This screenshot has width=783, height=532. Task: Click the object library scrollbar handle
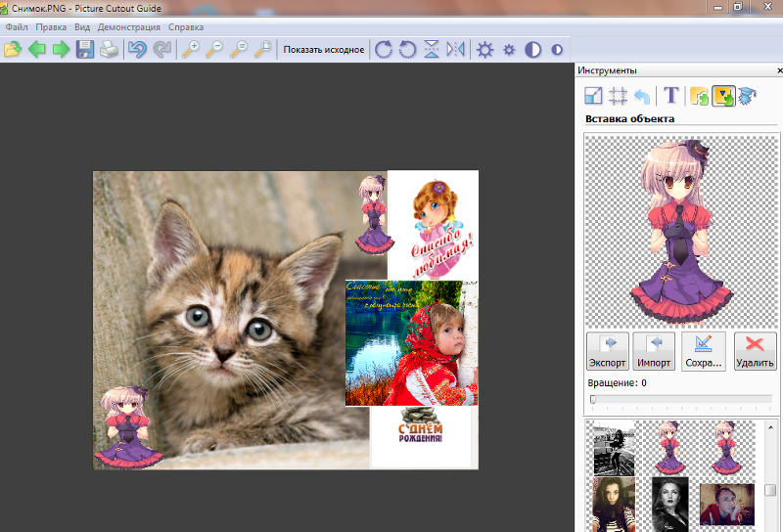tap(770, 490)
